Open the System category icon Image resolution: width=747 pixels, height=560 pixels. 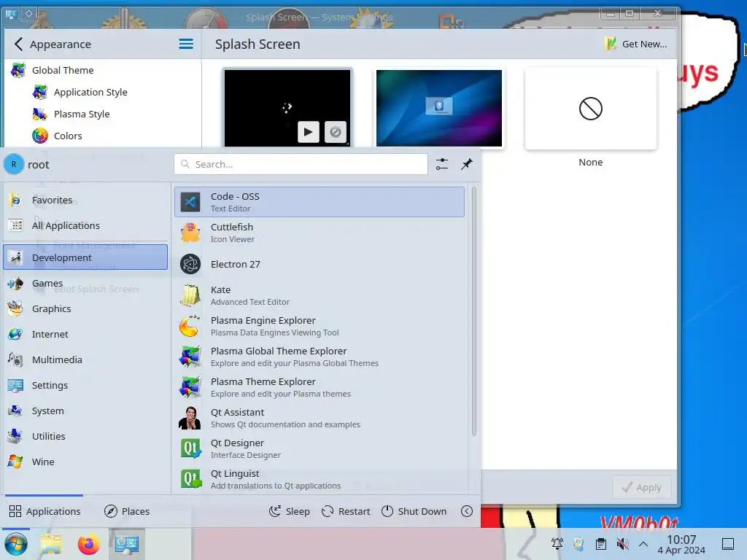(15, 411)
